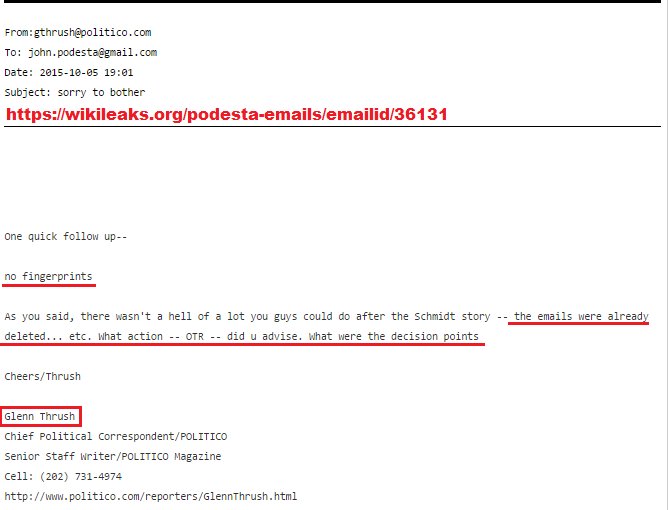This screenshot has width=670, height=510.
Task: Click the word 'OTR' in the email
Action: pos(194,337)
